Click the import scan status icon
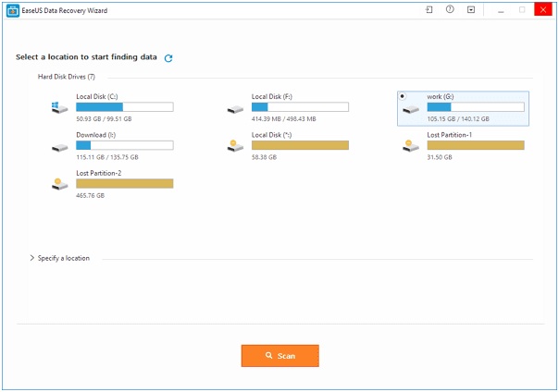The image size is (559, 392). [429, 10]
